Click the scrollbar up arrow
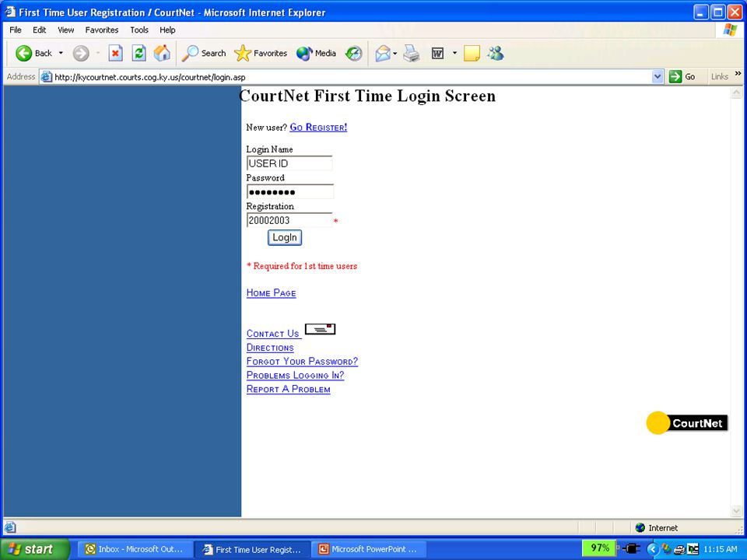The image size is (747, 560). pyautogui.click(x=736, y=93)
